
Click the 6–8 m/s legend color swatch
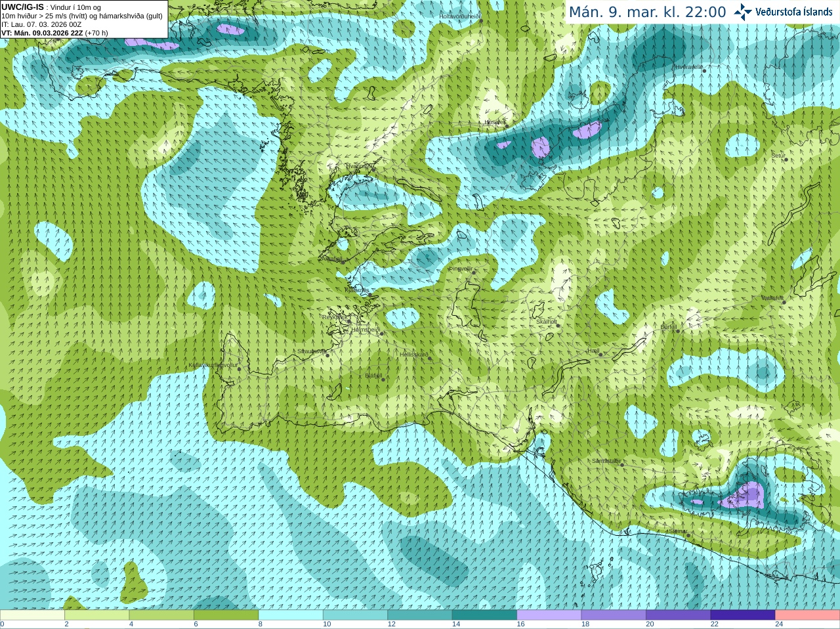226,615
